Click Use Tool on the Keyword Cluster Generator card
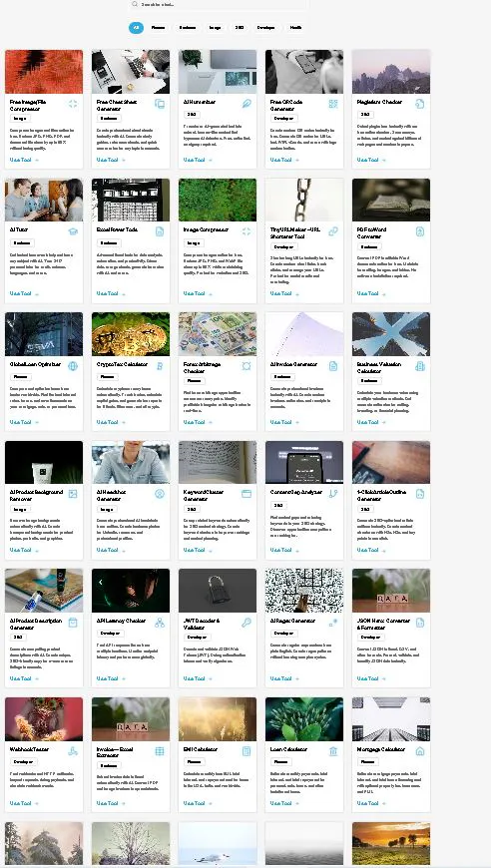491x868 pixels. pos(197,550)
